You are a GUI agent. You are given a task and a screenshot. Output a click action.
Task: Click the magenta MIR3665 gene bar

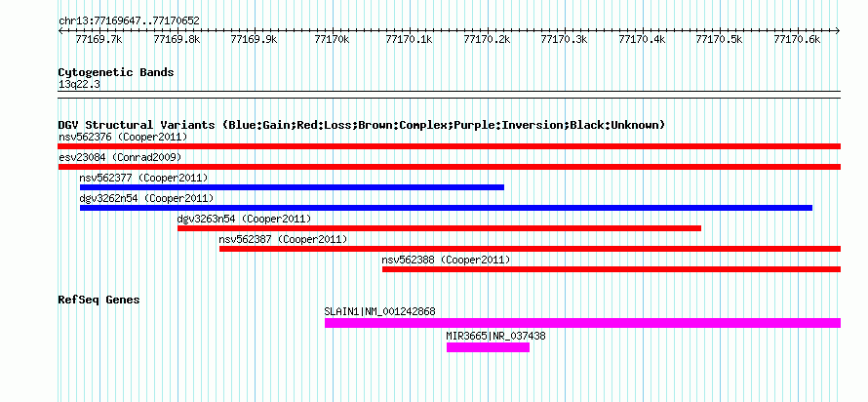click(x=488, y=347)
